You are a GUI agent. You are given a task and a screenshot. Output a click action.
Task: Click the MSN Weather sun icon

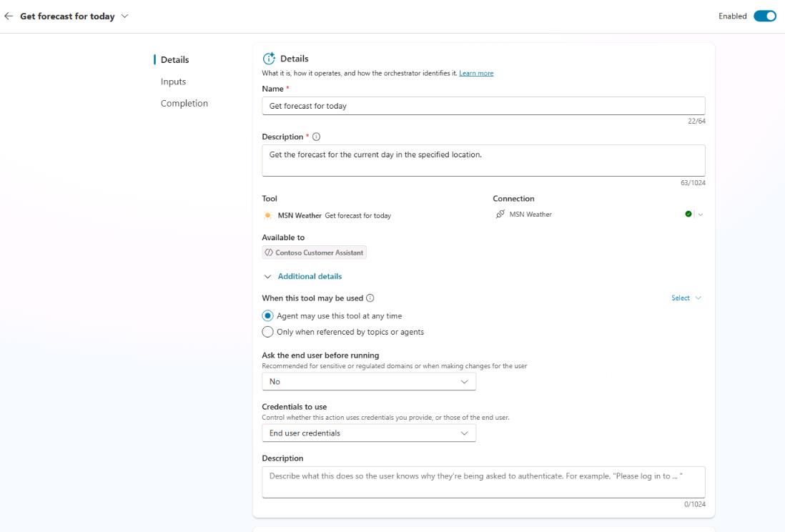[268, 215]
